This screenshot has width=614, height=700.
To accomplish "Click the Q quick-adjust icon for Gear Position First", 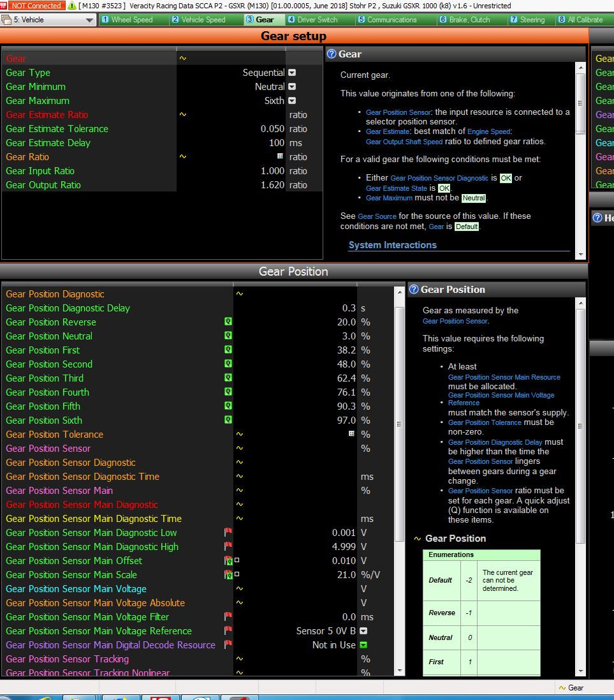I will (228, 350).
